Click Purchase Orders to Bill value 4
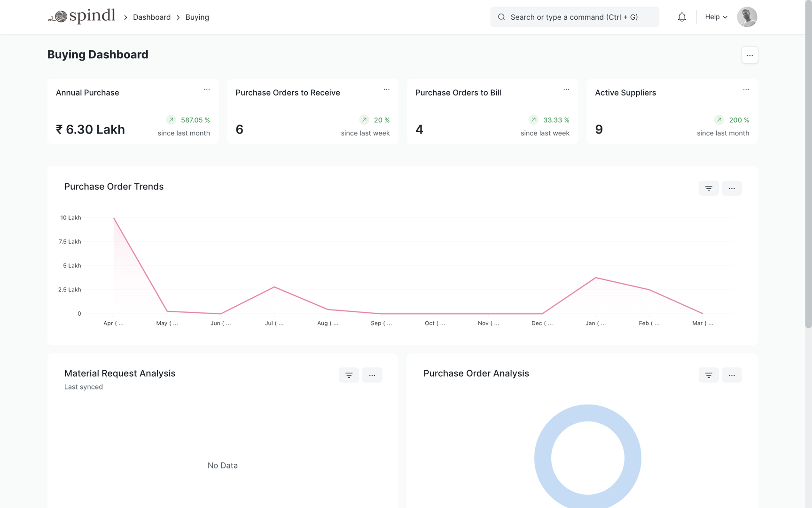The width and height of the screenshot is (812, 508). [419, 129]
